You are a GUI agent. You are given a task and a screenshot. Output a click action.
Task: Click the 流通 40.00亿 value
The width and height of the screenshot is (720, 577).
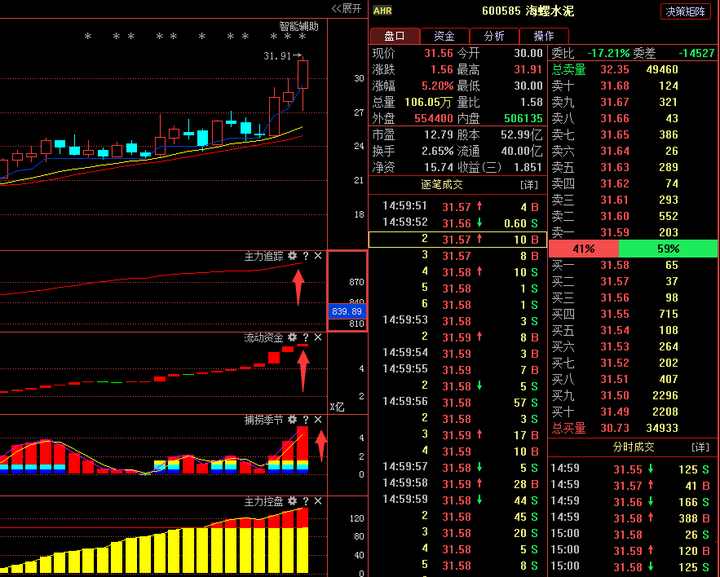[x=522, y=151]
